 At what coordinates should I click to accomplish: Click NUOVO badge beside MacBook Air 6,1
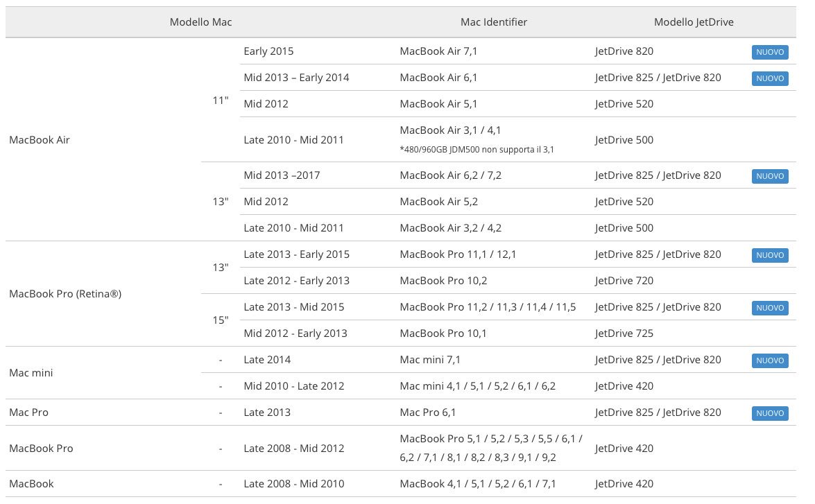click(769, 78)
